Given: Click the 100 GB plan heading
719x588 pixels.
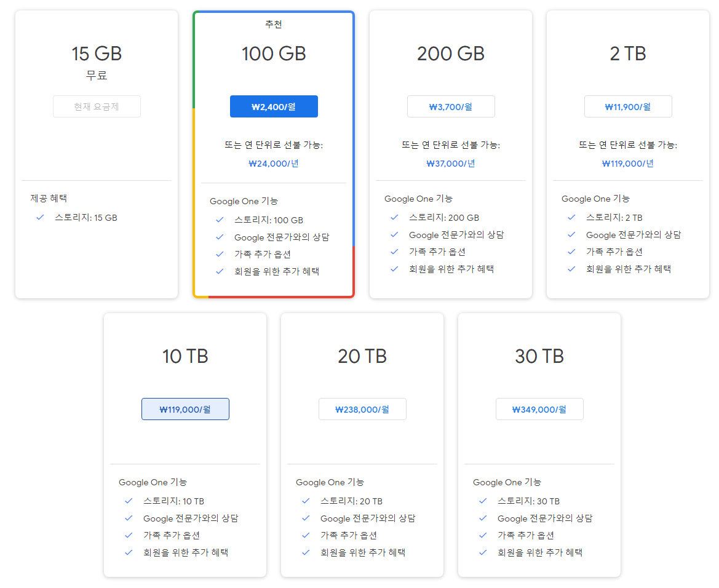Looking at the screenshot, I should click(274, 54).
